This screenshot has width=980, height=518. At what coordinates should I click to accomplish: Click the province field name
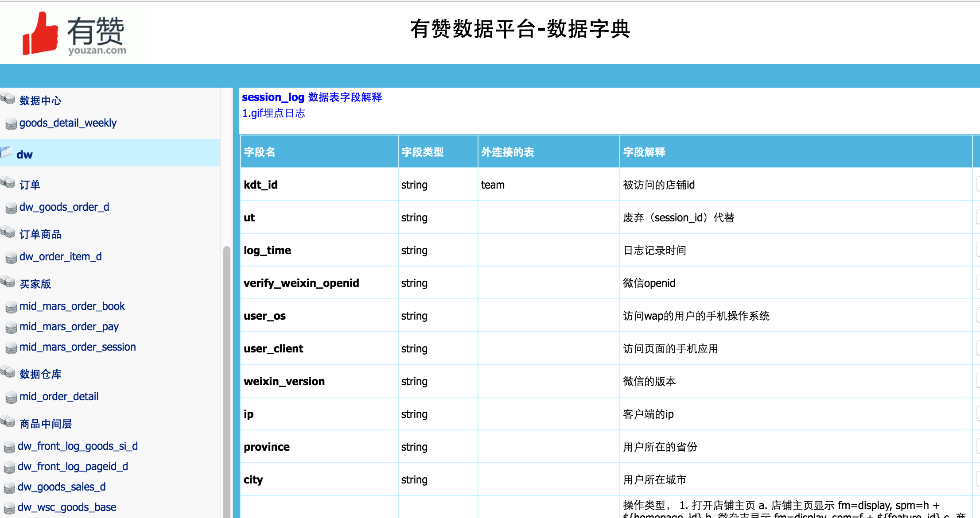coord(267,447)
